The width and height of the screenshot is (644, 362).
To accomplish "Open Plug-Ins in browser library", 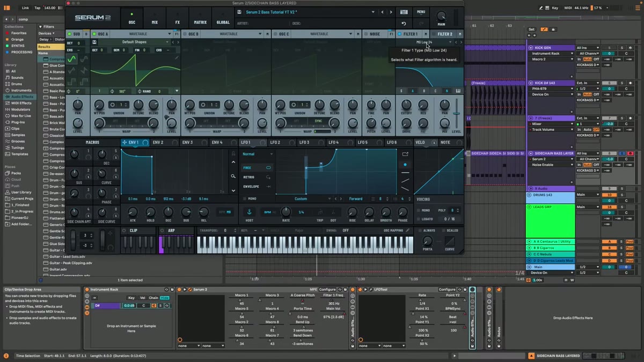I will click(x=18, y=122).
